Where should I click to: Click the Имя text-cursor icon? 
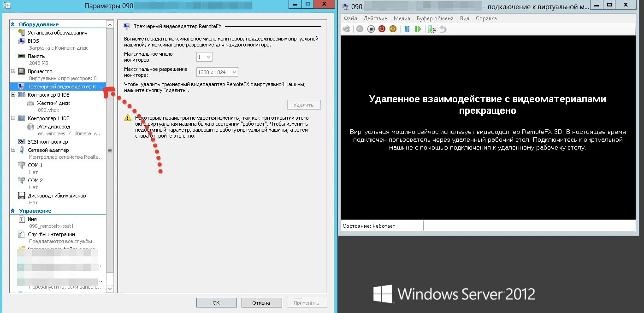[x=22, y=219]
